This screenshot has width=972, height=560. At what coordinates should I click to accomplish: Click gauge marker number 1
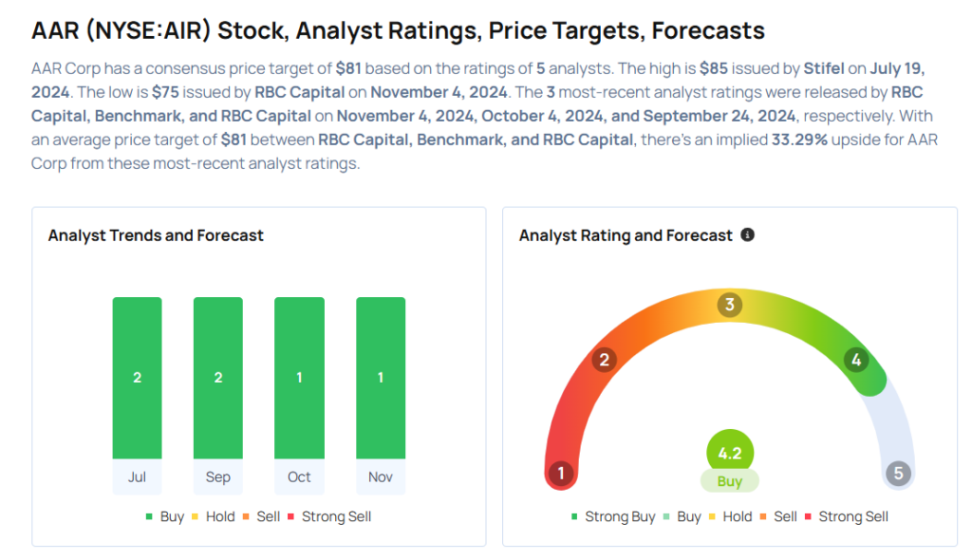click(x=561, y=473)
